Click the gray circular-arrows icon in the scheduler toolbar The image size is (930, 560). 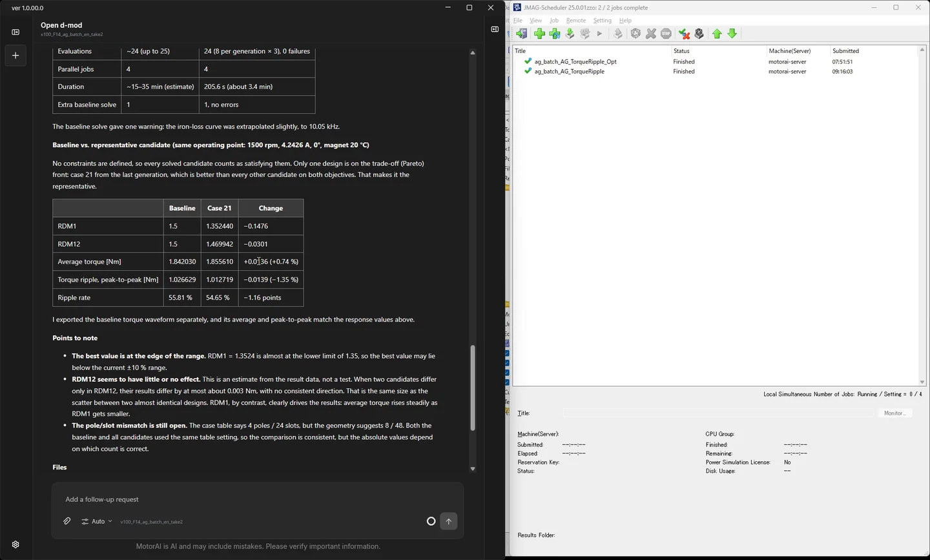coord(635,34)
